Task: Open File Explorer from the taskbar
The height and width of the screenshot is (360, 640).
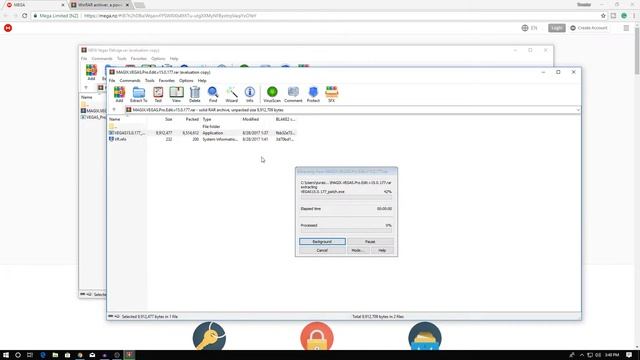Action: point(55,355)
